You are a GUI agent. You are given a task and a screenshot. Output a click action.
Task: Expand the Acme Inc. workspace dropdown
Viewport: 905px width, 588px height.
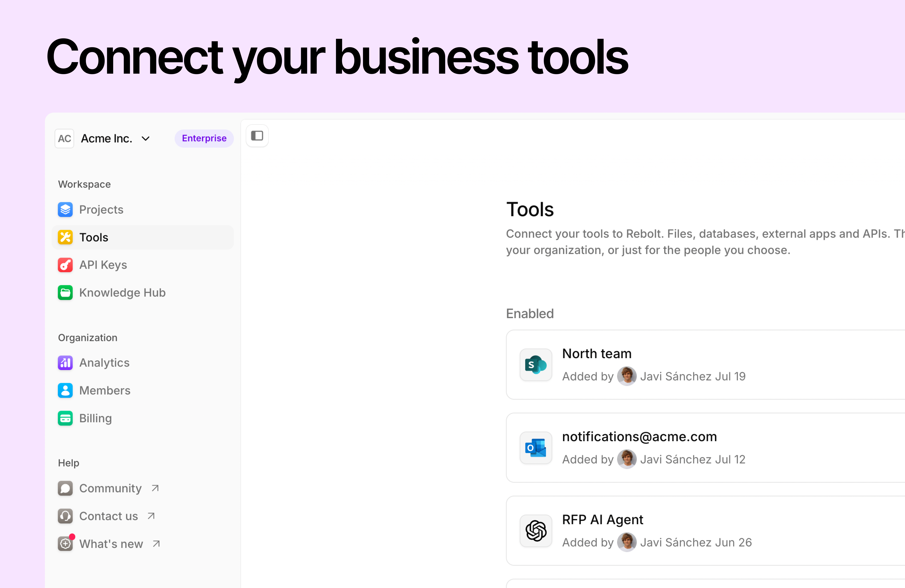pos(146,139)
